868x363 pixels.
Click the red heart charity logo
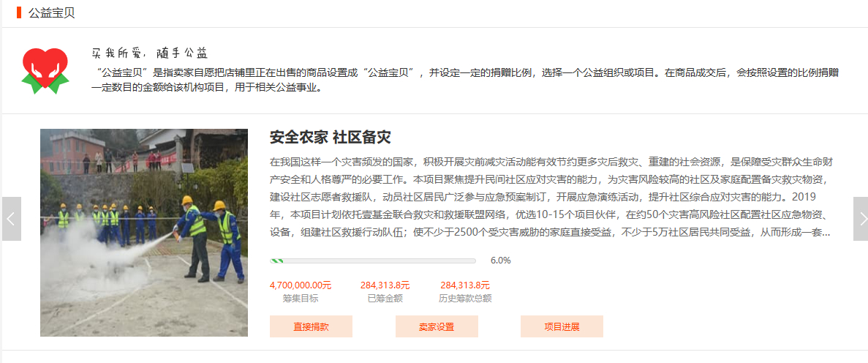click(45, 70)
